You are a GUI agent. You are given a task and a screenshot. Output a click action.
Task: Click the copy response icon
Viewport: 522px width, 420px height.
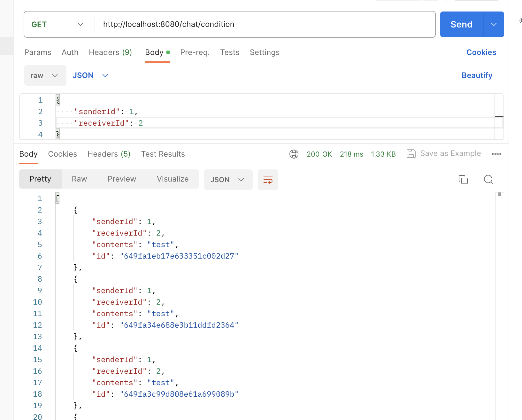coord(463,180)
